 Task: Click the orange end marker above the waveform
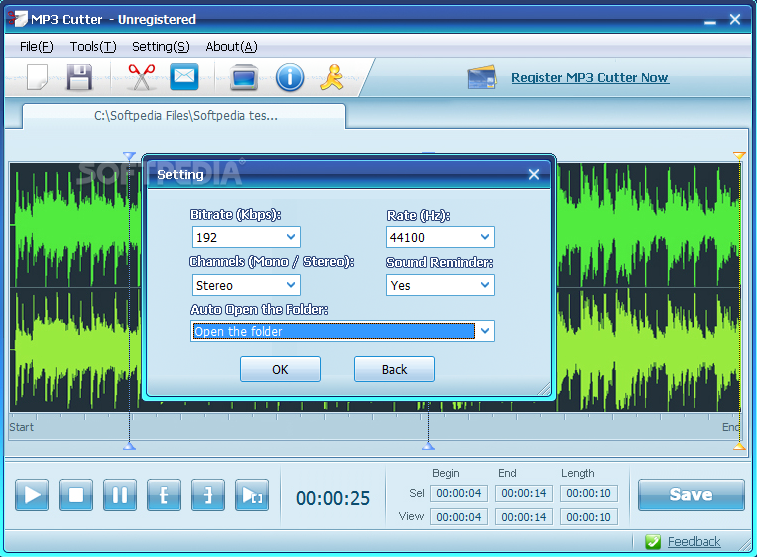739,155
